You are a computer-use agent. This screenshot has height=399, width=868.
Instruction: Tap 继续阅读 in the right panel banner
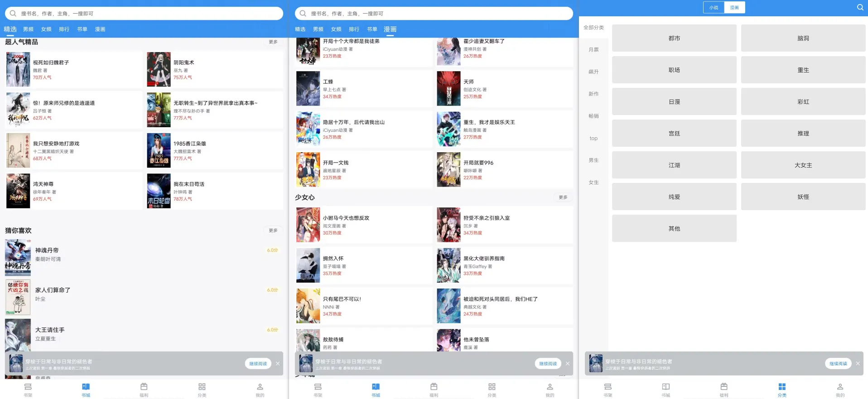coord(838,364)
